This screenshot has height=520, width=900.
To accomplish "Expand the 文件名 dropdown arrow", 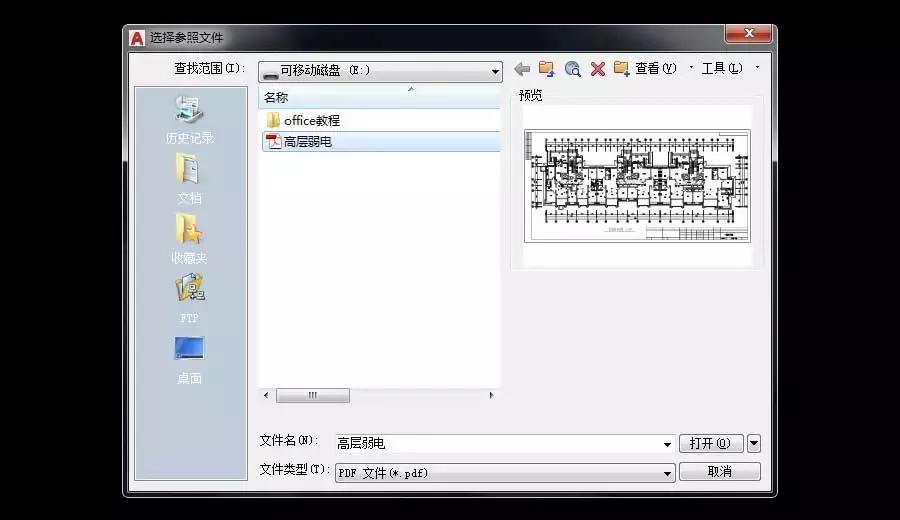I will 667,444.
